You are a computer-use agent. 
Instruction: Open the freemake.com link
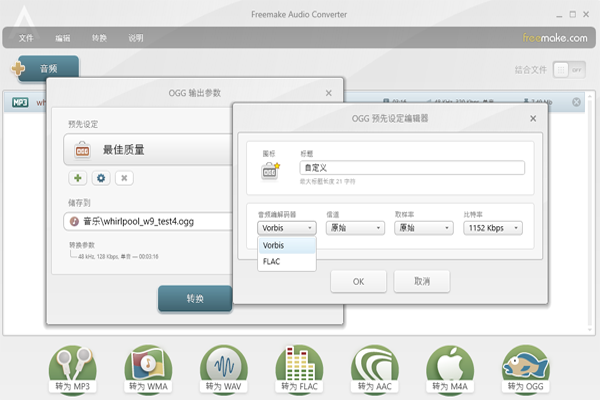[x=555, y=38]
